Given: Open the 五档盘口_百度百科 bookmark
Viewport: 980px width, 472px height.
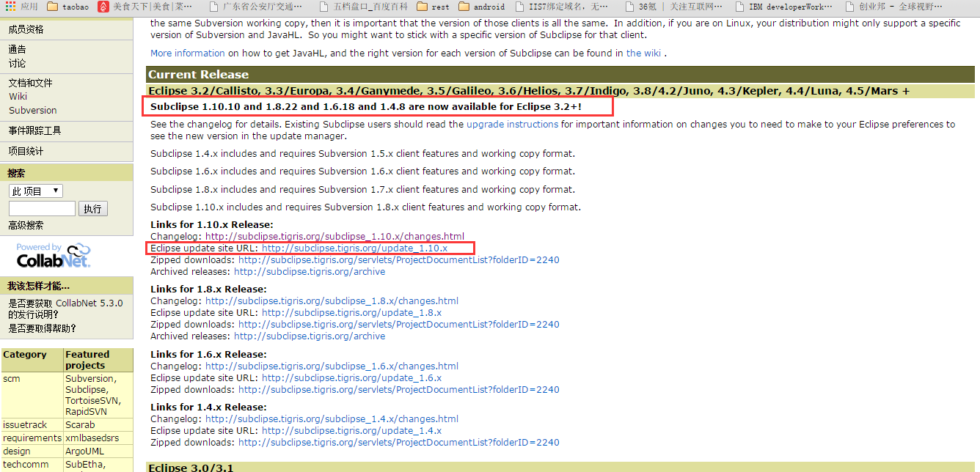Looking at the screenshot, I should point(363,7).
